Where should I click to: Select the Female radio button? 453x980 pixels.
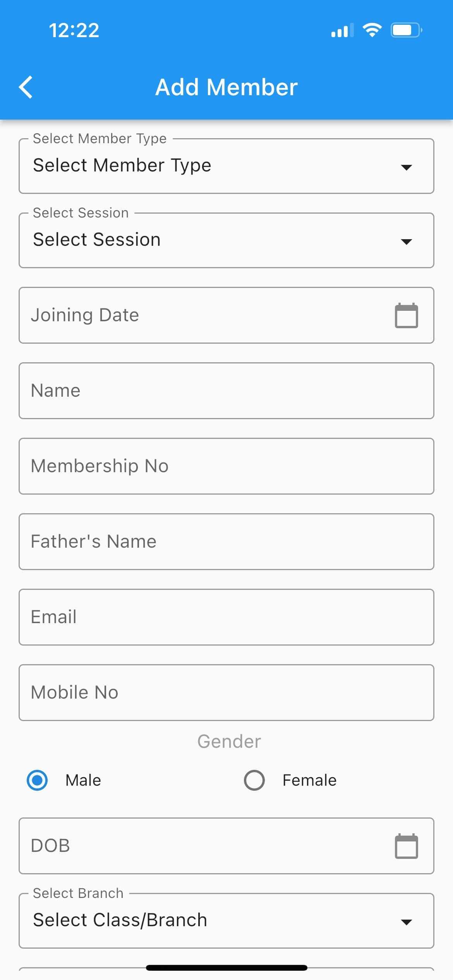[x=254, y=780]
